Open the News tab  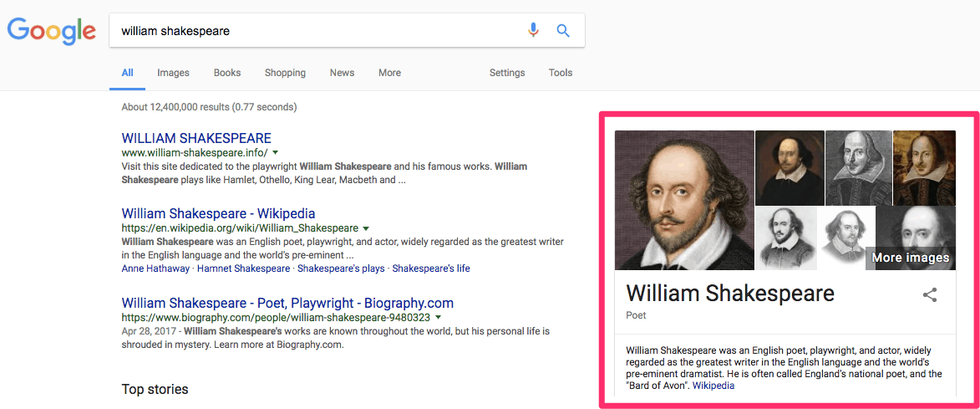click(342, 73)
